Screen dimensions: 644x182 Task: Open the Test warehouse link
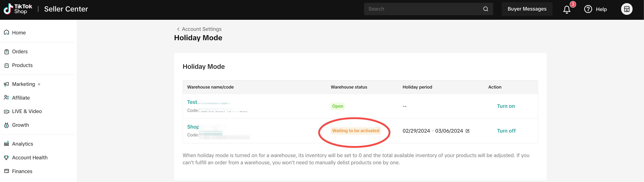point(192,102)
